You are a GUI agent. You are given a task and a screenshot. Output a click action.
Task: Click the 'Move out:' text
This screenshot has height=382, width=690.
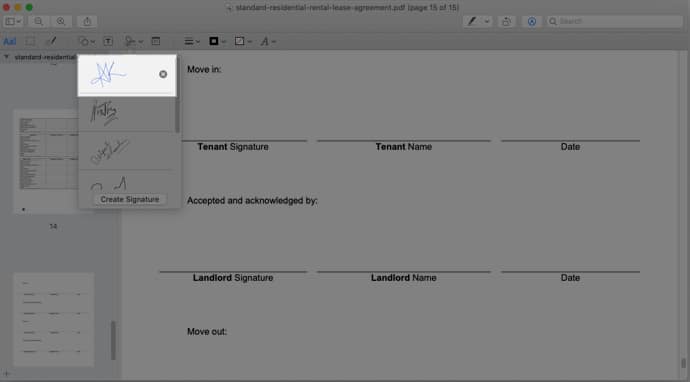(207, 331)
